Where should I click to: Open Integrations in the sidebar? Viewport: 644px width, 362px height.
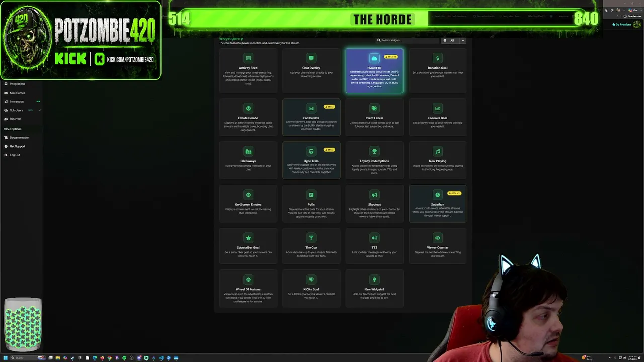pos(17,84)
